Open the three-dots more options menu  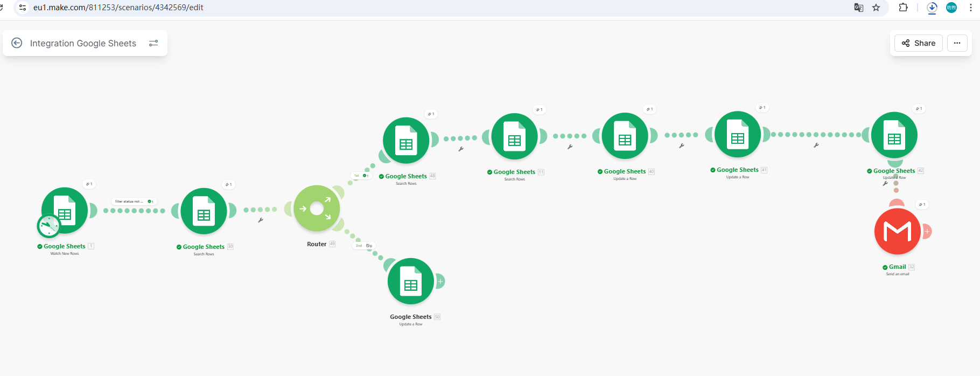(x=957, y=43)
